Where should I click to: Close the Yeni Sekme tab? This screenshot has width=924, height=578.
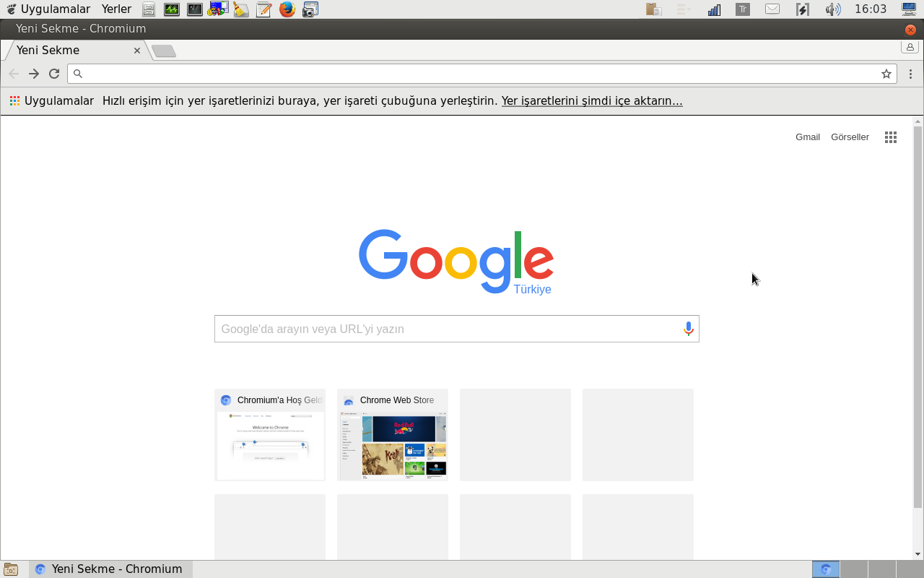137,51
